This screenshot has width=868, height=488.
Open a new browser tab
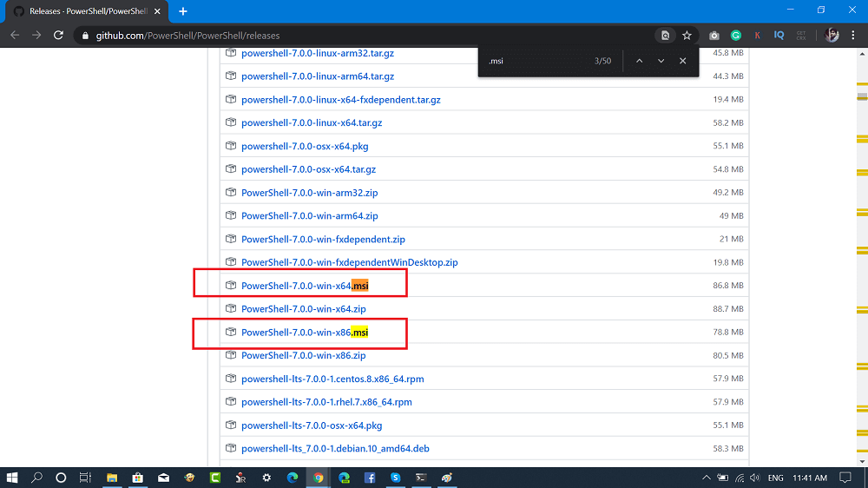(x=182, y=11)
